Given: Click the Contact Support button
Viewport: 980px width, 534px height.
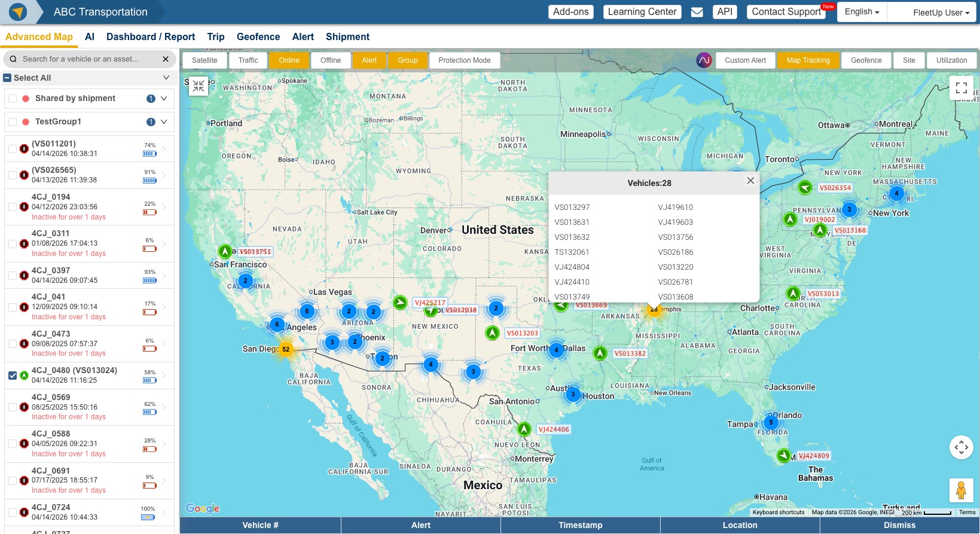Looking at the screenshot, I should (786, 12).
